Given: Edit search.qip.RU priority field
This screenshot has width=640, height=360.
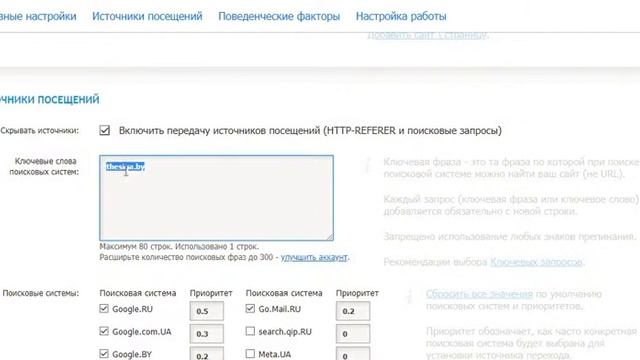Looking at the screenshot, I should 353,333.
